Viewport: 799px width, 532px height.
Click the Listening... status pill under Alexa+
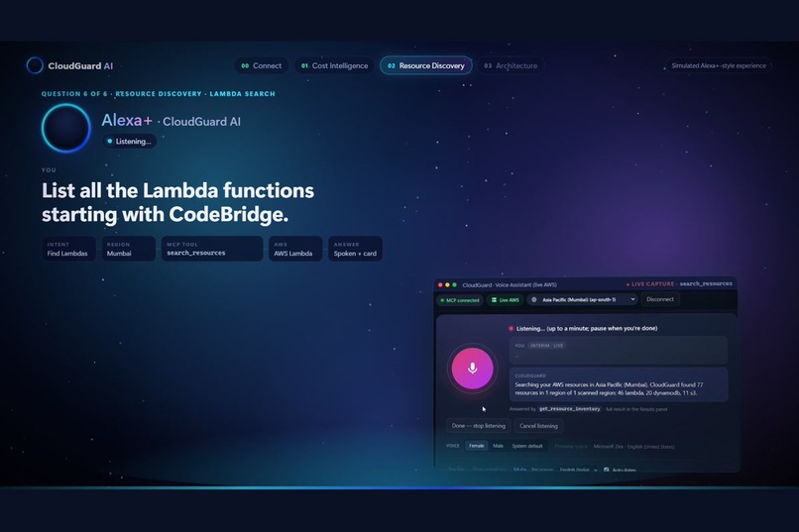click(130, 141)
